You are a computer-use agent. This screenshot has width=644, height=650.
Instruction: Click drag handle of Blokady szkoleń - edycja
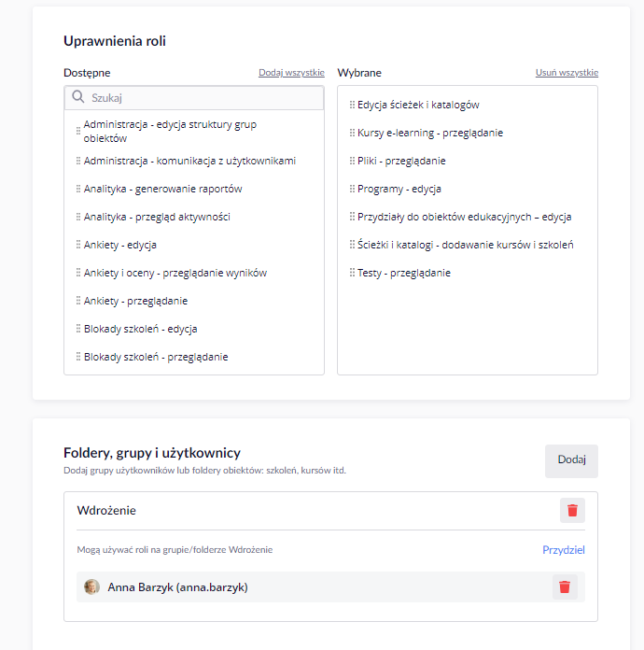point(77,329)
